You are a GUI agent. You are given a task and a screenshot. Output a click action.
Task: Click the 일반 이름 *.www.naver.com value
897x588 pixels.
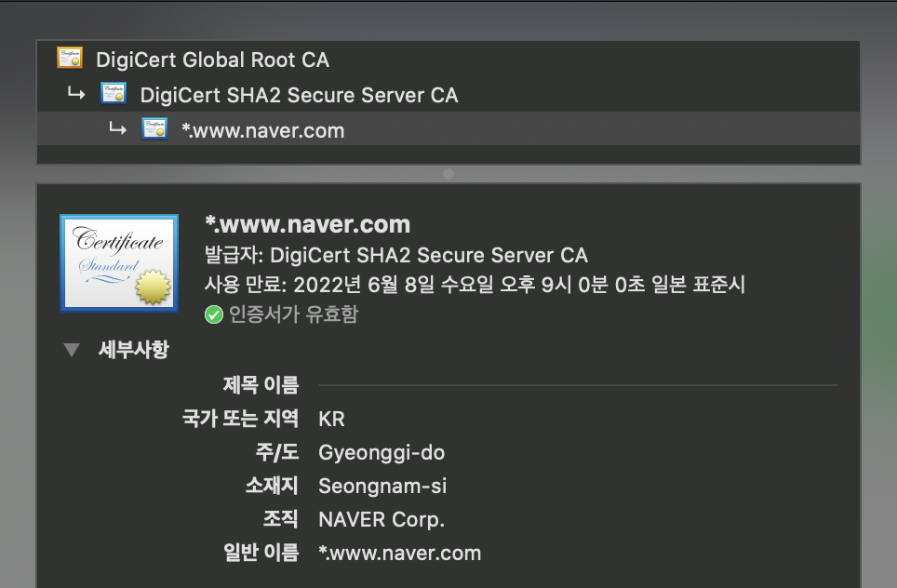point(400,553)
